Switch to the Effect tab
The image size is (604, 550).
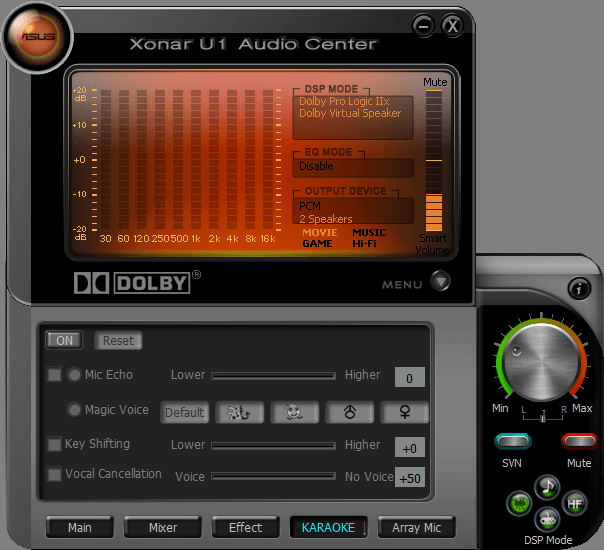tap(245, 527)
